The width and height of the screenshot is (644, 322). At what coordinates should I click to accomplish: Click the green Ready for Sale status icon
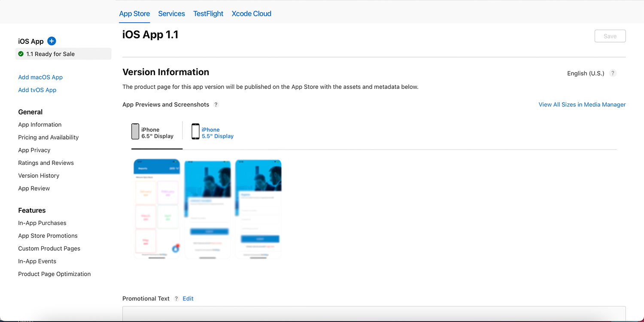point(20,54)
